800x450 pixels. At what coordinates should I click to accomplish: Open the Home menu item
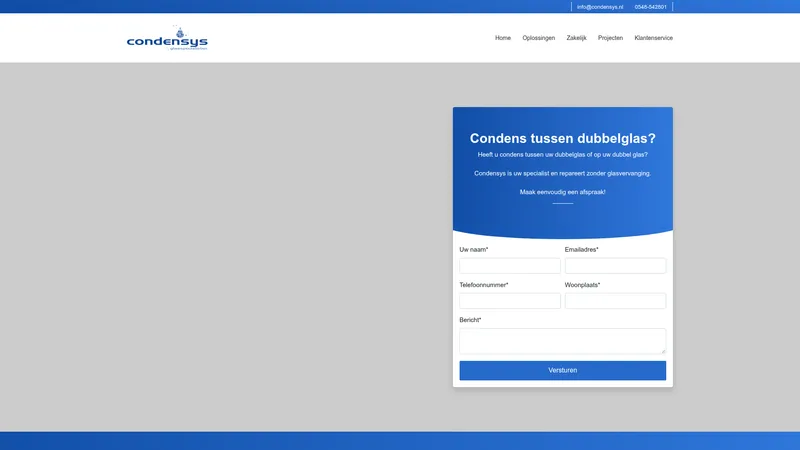pos(503,38)
